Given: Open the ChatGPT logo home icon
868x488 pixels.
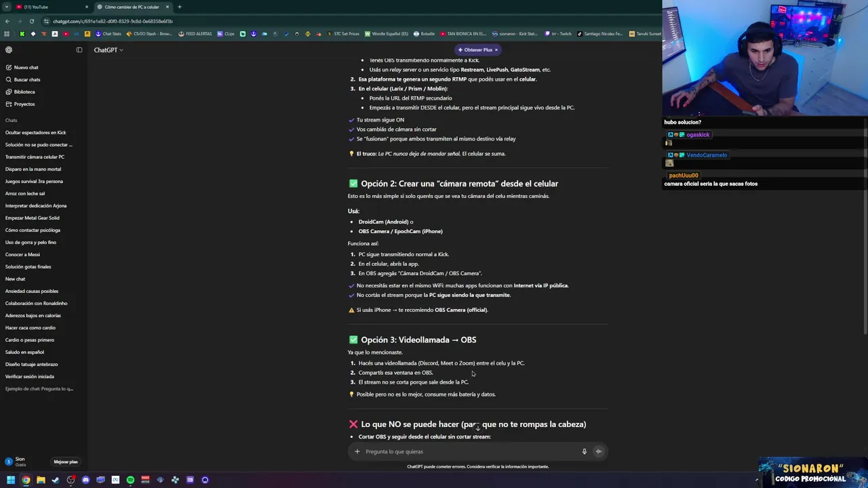Looking at the screenshot, I should click(x=9, y=49).
